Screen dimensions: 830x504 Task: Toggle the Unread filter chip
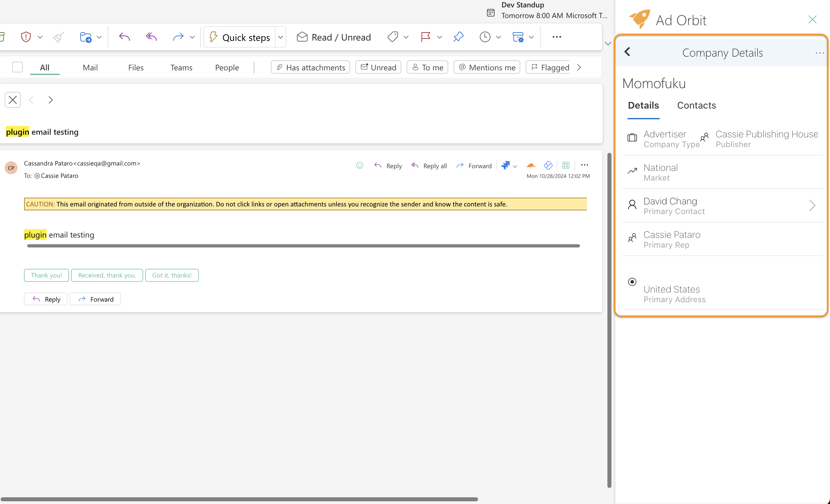tap(378, 67)
